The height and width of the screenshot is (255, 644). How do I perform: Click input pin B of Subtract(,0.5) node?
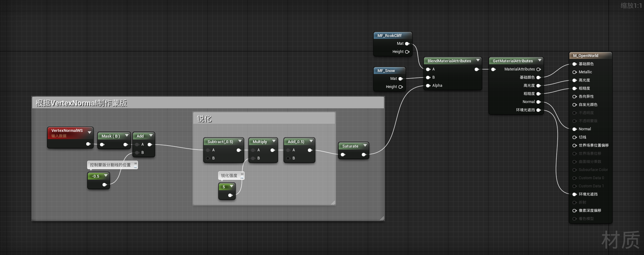(x=208, y=159)
